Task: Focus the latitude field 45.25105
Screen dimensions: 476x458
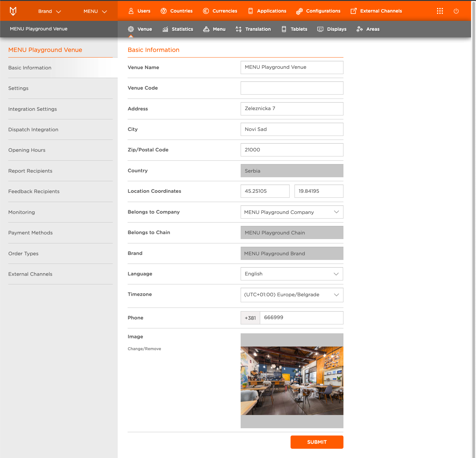Action: [265, 191]
